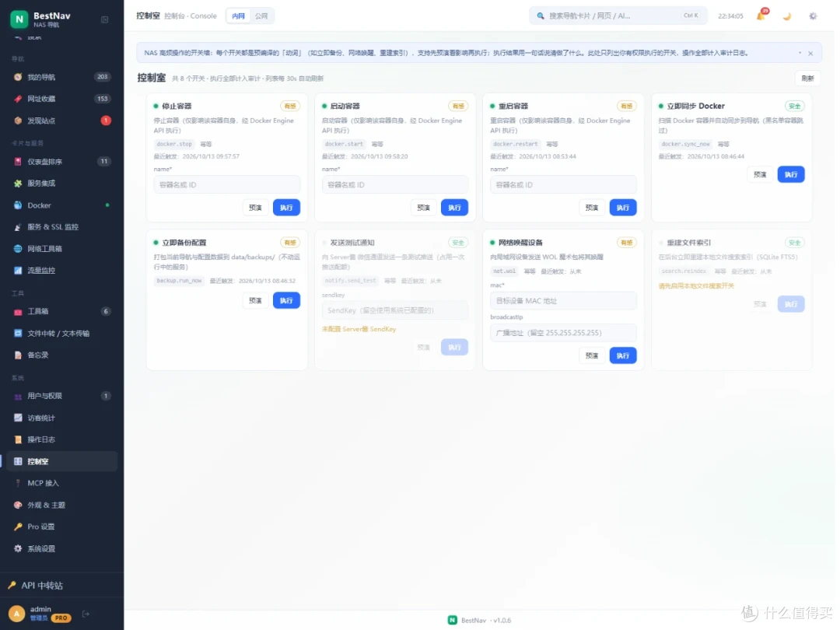Collapse the sidebar with the panel icon
840x630 pixels.
coord(105,19)
